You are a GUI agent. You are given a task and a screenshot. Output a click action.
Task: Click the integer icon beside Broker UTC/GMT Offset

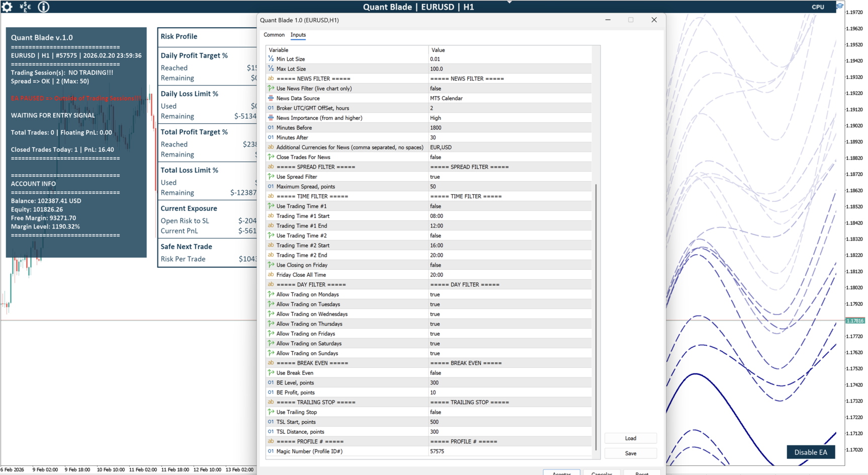(x=271, y=108)
